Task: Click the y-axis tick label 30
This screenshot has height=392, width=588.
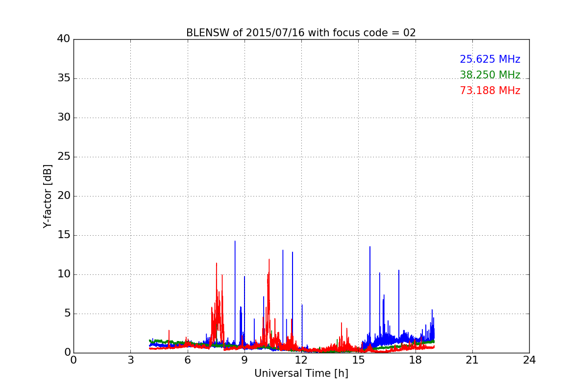Action: coord(64,118)
